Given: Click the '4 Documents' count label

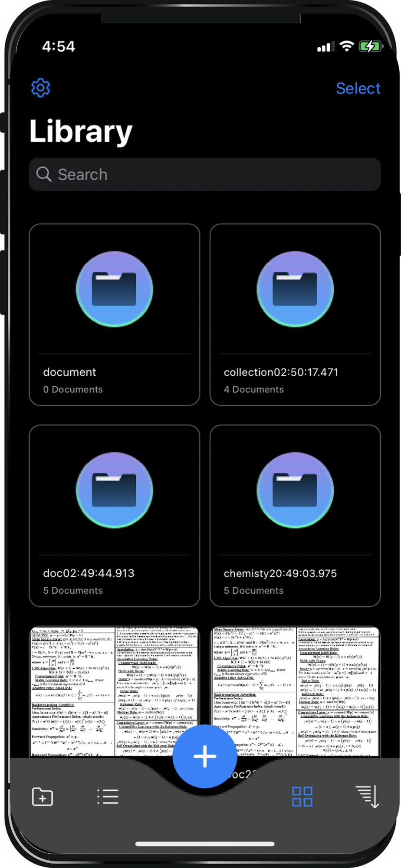Looking at the screenshot, I should pos(253,389).
